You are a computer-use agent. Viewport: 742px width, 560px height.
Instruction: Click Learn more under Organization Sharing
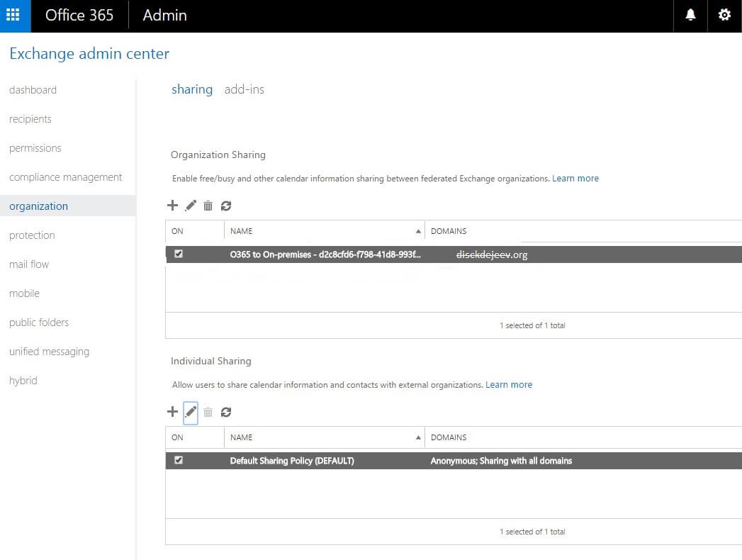pyautogui.click(x=575, y=179)
